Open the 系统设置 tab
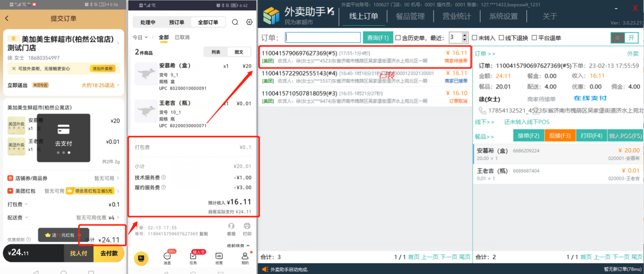The height and width of the screenshot is (274, 644). (x=504, y=16)
